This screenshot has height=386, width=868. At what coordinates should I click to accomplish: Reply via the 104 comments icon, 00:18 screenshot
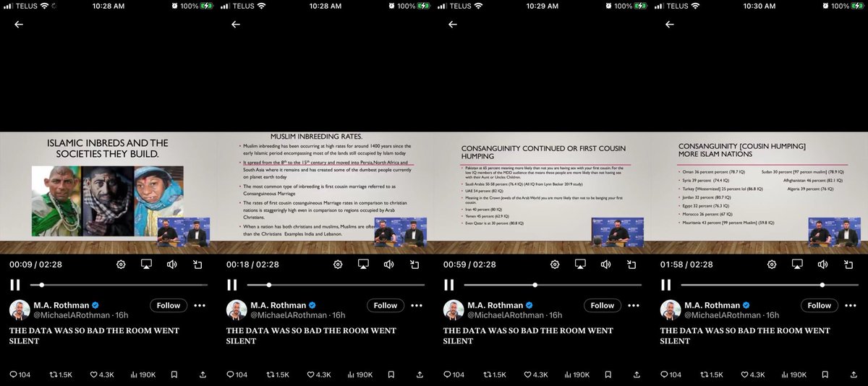click(x=237, y=374)
